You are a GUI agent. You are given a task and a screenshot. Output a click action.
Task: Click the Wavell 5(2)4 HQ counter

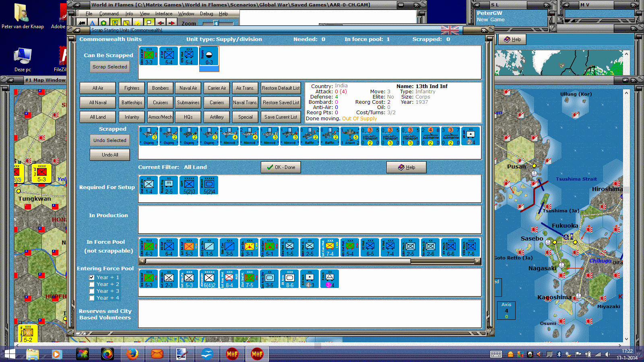pyautogui.click(x=209, y=185)
